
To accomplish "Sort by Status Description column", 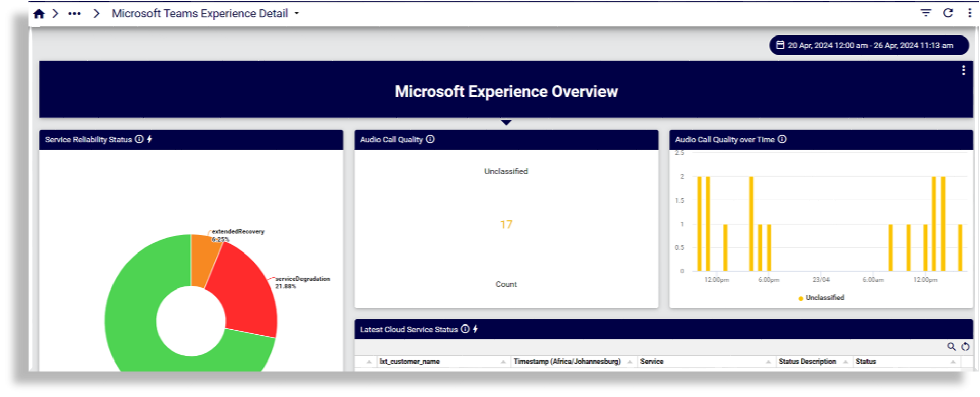I will [x=807, y=362].
